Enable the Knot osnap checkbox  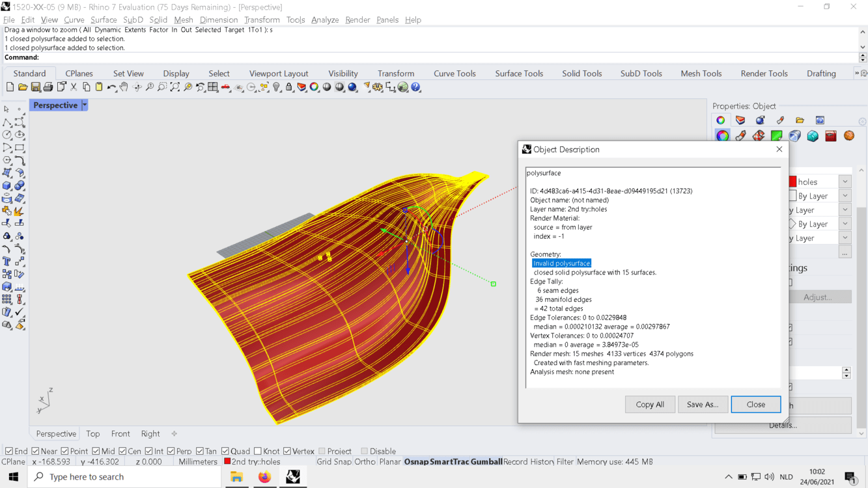point(258,451)
